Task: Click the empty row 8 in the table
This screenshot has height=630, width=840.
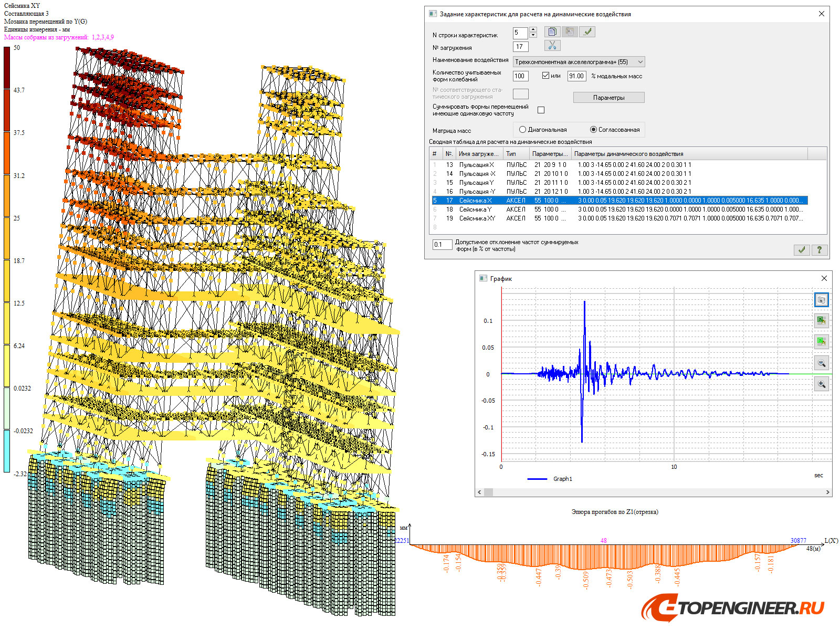Action: point(619,227)
